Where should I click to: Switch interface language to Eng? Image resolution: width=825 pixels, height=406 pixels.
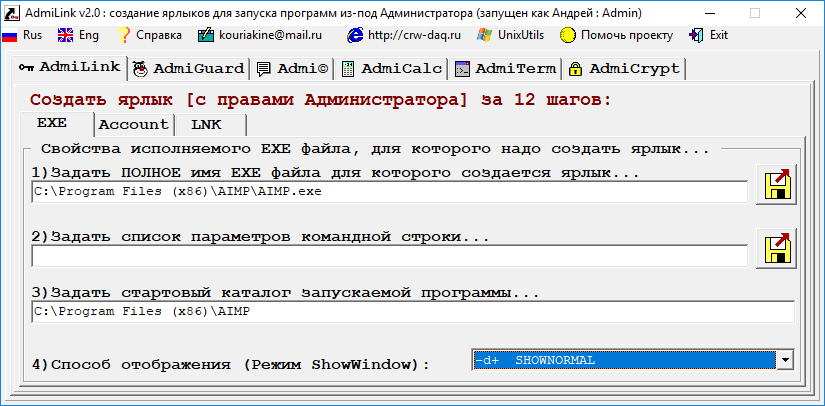[78, 35]
